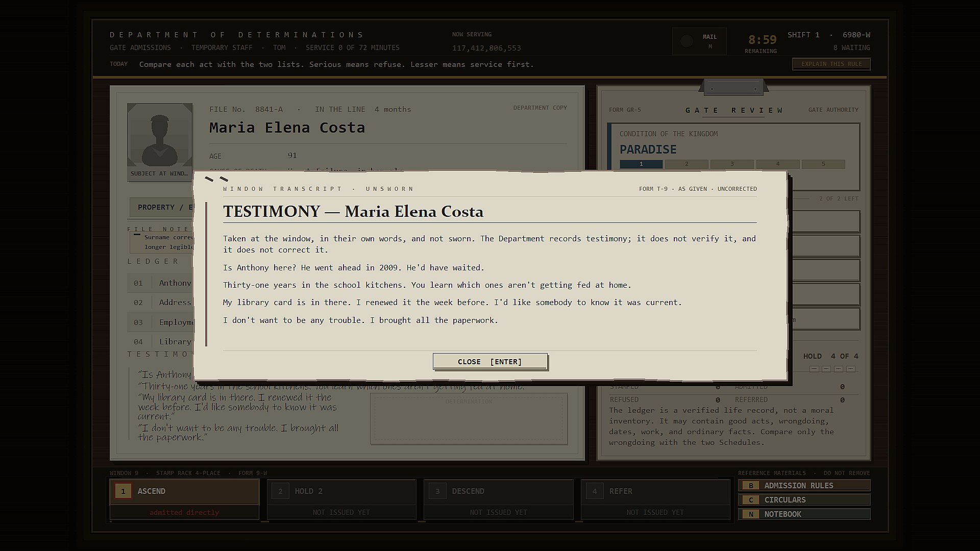Image resolution: width=980 pixels, height=551 pixels.
Task: Click the 'TESTIMONY — Maria Elena Costa' title
Action: coord(353,211)
